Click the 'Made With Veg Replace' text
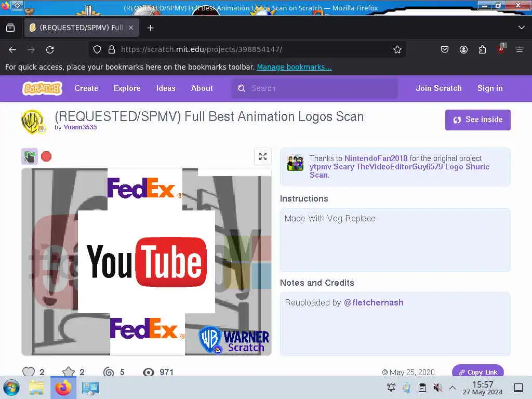Screen dimensions: 532x399 [330, 219]
